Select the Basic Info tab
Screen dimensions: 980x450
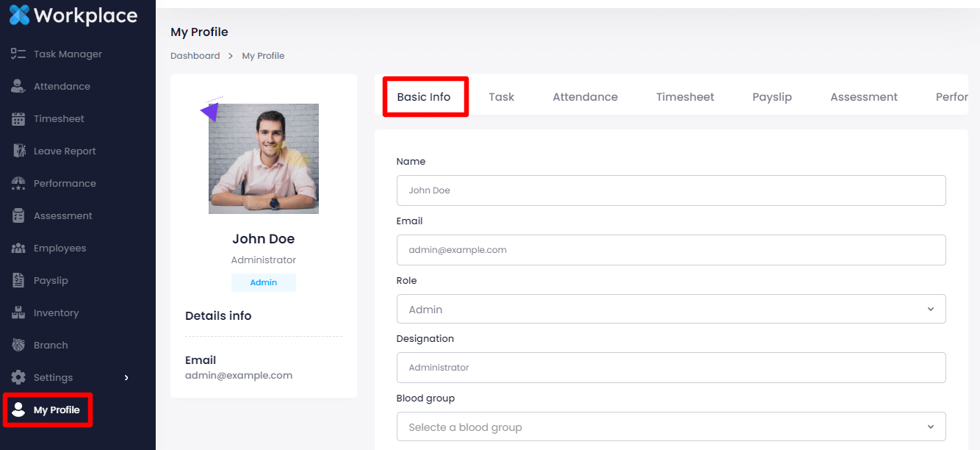point(424,96)
